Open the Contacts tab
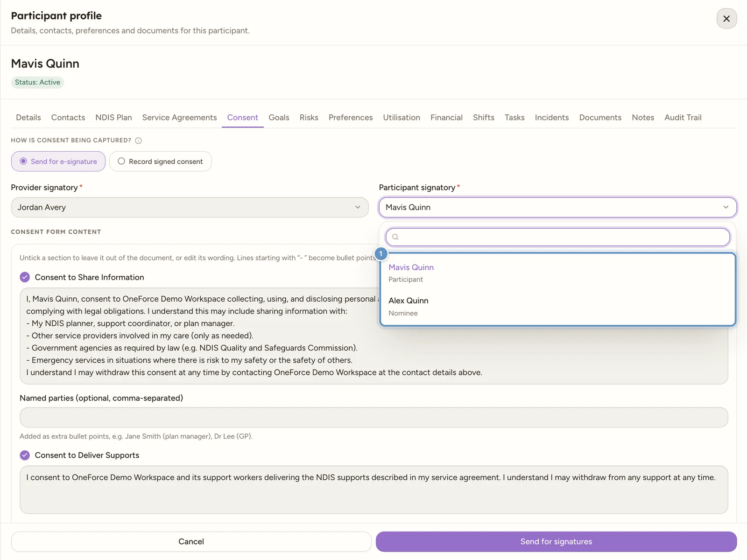Image resolution: width=747 pixels, height=560 pixels. (x=68, y=118)
